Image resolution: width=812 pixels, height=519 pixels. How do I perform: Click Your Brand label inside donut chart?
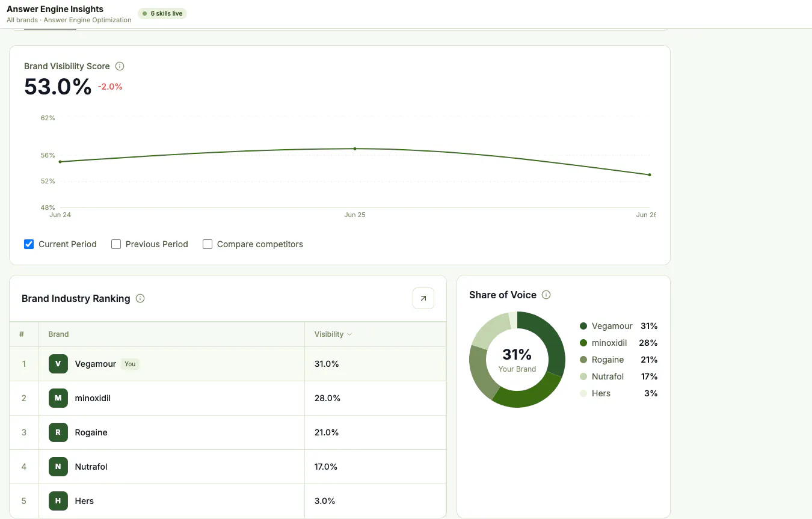(x=517, y=369)
